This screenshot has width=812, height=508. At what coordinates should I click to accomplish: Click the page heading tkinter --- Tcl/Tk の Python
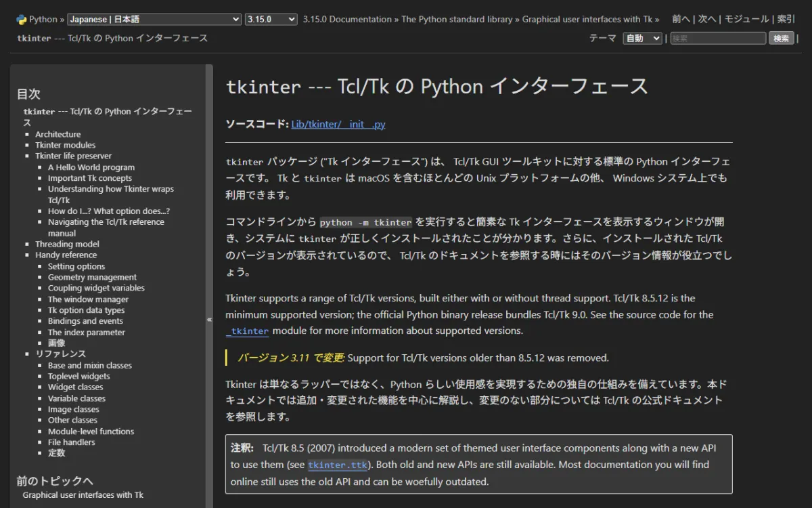point(437,87)
